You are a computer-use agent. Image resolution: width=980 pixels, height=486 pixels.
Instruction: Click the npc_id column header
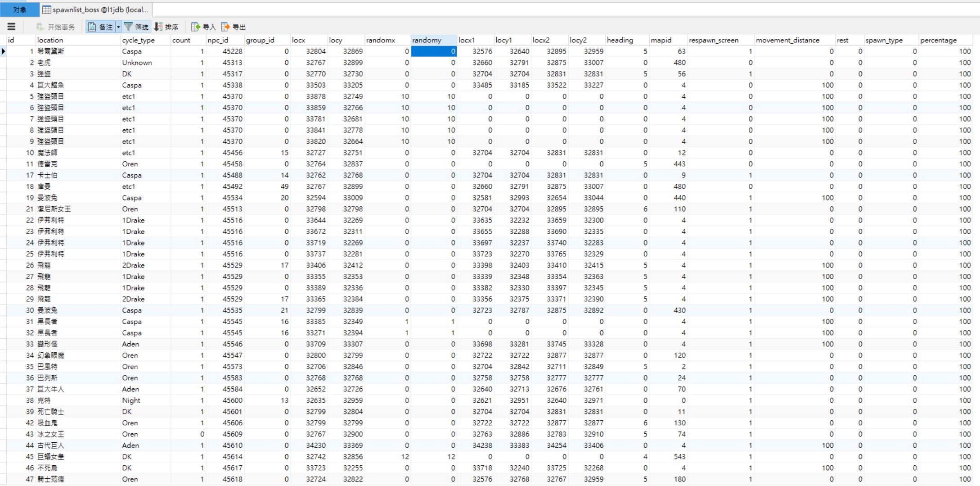(x=225, y=40)
